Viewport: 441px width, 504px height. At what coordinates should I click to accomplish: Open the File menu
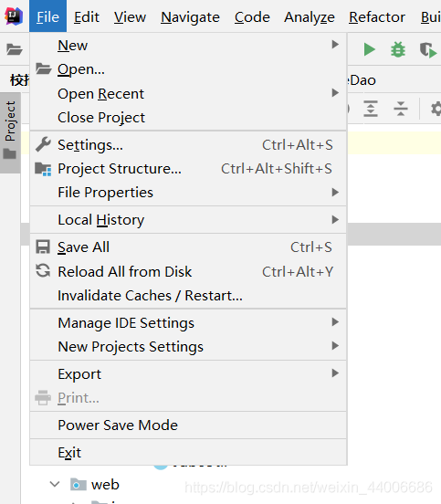point(47,16)
